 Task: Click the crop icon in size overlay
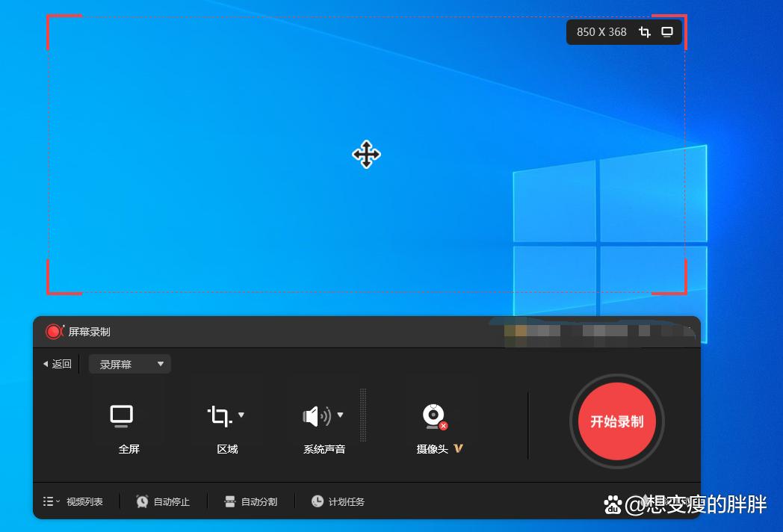644,32
